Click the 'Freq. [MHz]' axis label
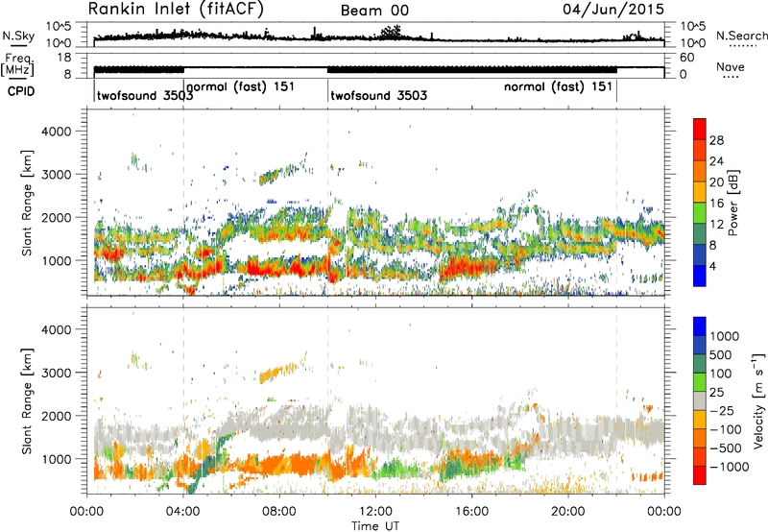Image resolution: width=768 pixels, height=532 pixels. (x=18, y=64)
